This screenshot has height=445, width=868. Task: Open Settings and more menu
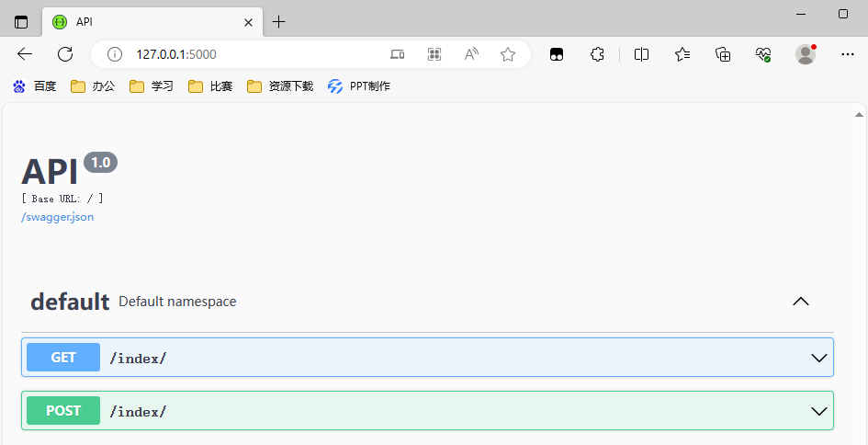tap(848, 54)
